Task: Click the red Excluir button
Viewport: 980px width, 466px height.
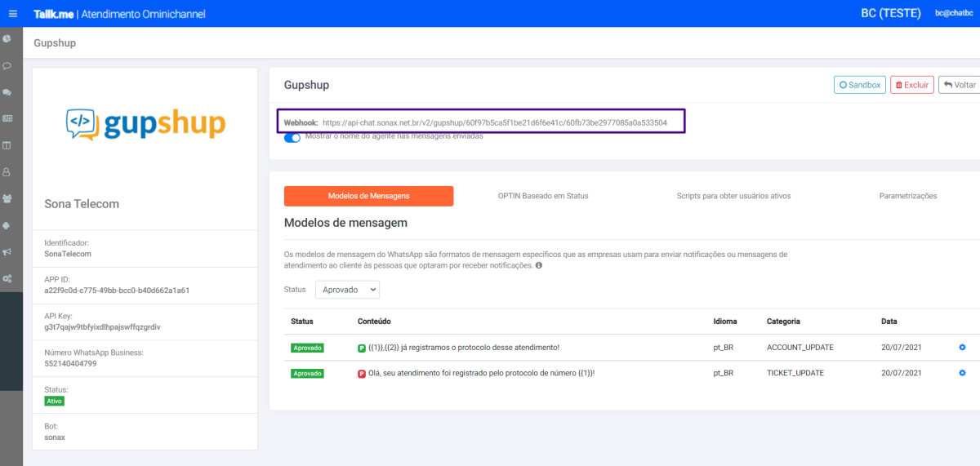Action: point(912,85)
